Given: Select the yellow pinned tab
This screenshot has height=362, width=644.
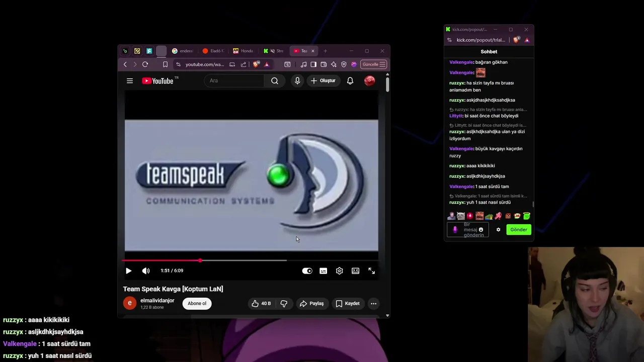Looking at the screenshot, I should (x=137, y=51).
